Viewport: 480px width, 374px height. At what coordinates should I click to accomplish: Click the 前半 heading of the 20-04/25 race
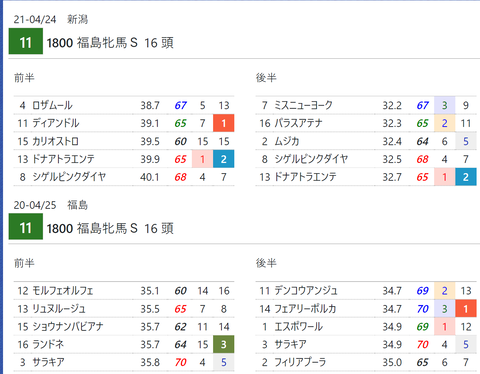coord(24,263)
